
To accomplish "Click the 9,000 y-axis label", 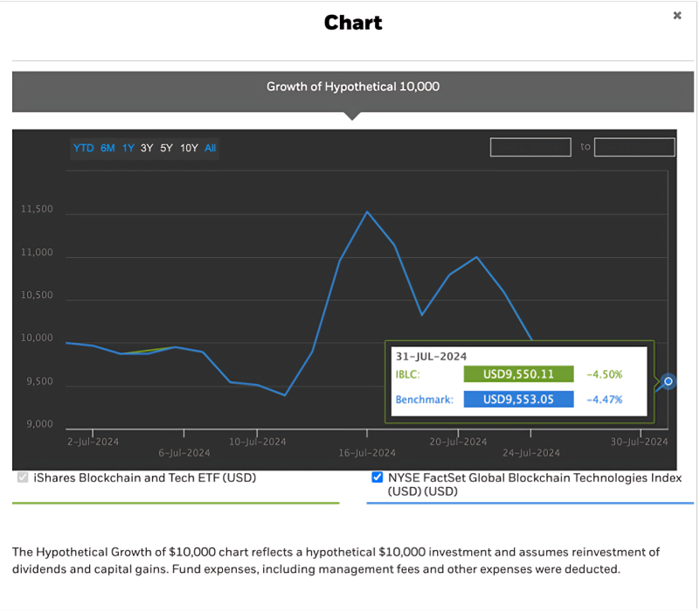I will (39, 424).
